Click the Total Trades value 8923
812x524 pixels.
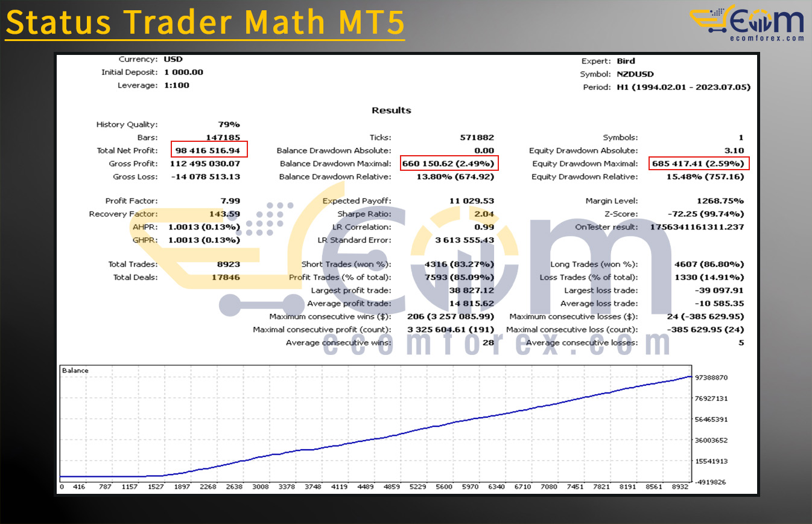click(229, 264)
